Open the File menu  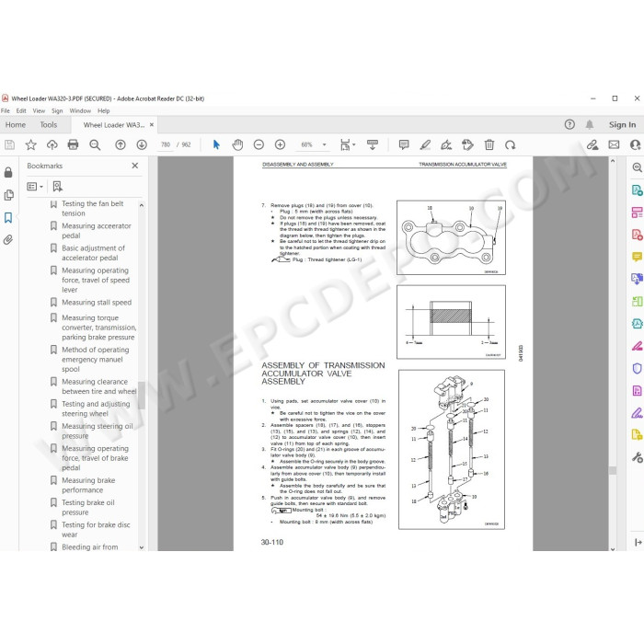(x=6, y=111)
